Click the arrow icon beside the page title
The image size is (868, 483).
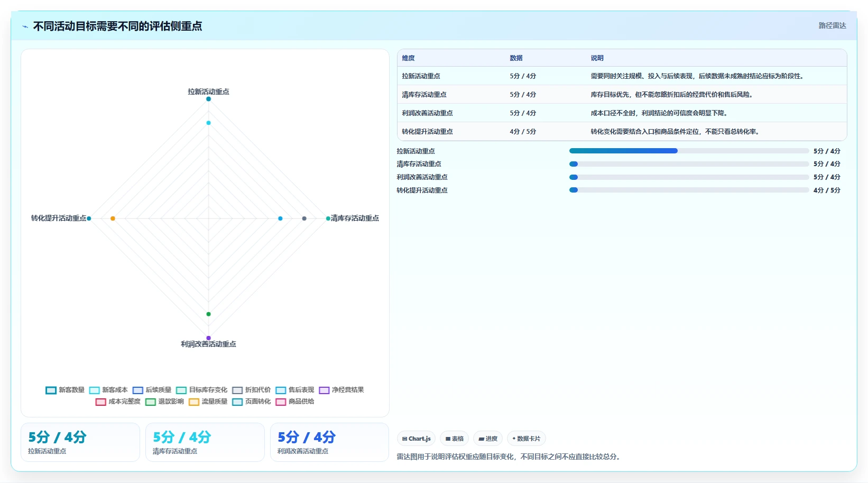coord(25,26)
